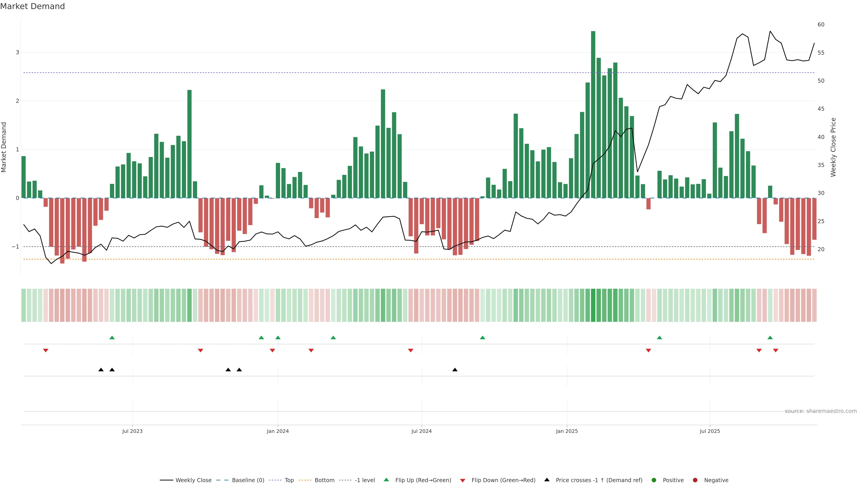Click the source: sharemaestro.com text
868x488 pixels.
(821, 411)
